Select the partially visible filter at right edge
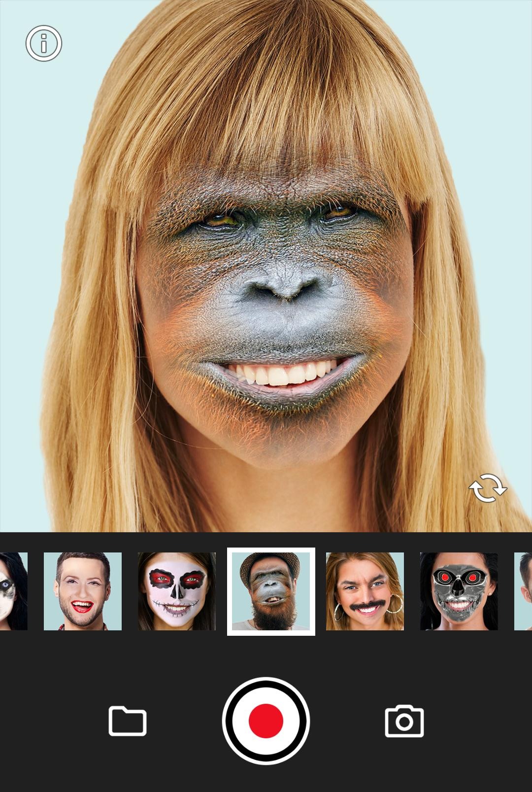Viewport: 532px width, 792px height. 523,591
